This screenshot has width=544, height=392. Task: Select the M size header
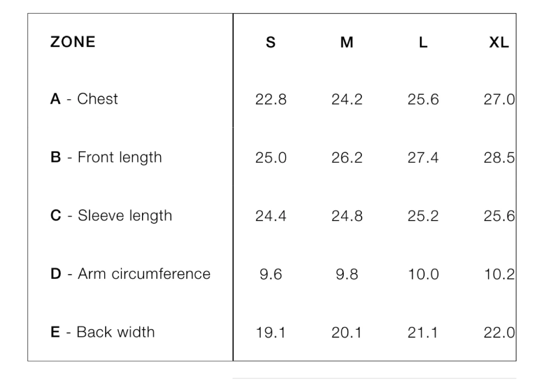coord(347,42)
